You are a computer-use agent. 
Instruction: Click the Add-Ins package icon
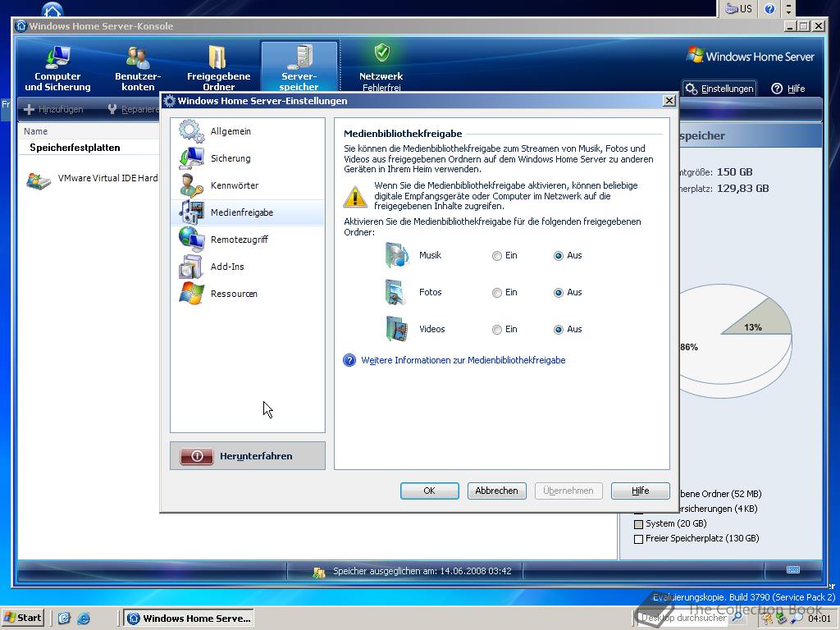tap(191, 267)
